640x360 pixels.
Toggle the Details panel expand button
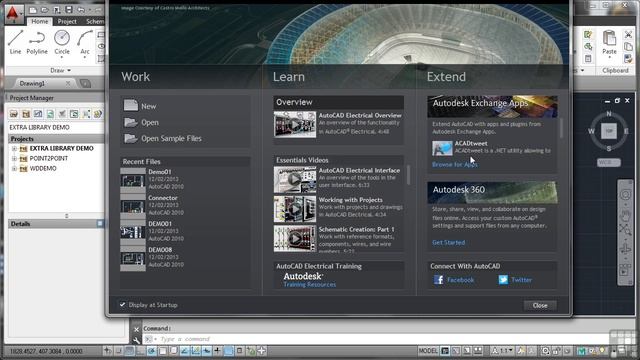tap(100, 223)
